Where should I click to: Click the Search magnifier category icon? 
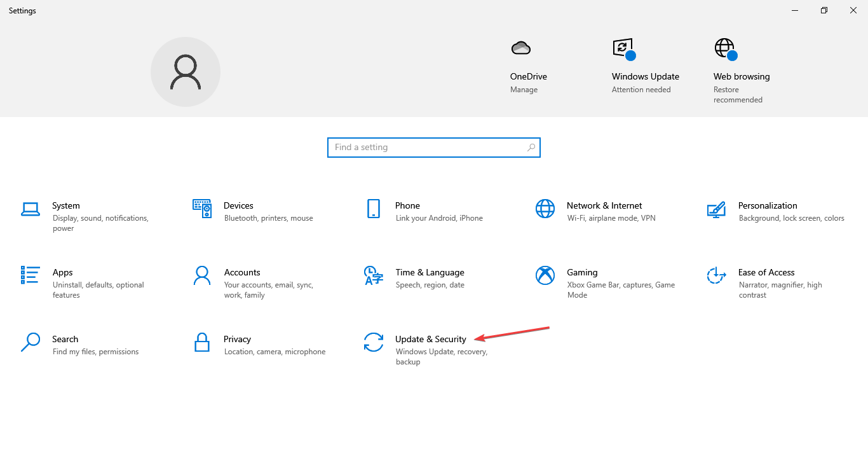(31, 342)
